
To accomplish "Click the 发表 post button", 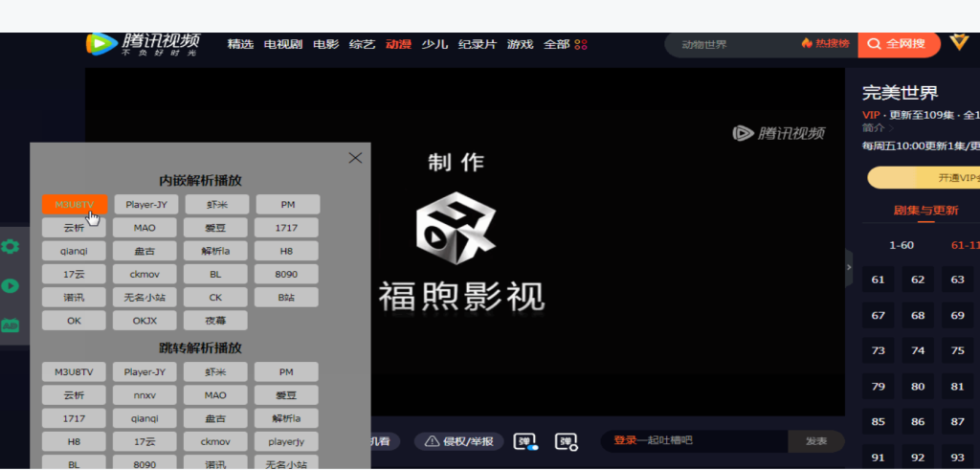I will point(816,441).
